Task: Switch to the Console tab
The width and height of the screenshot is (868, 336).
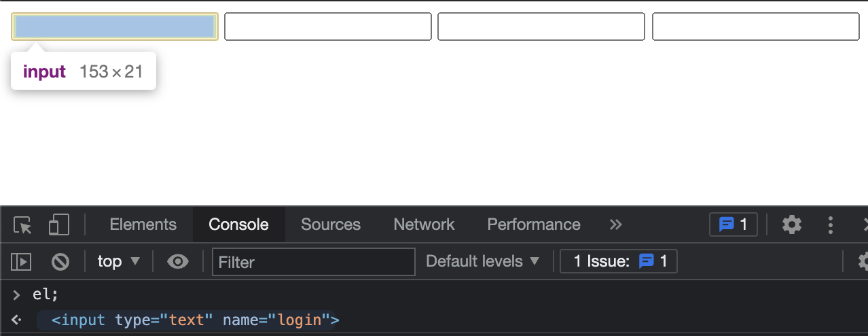Action: point(238,224)
